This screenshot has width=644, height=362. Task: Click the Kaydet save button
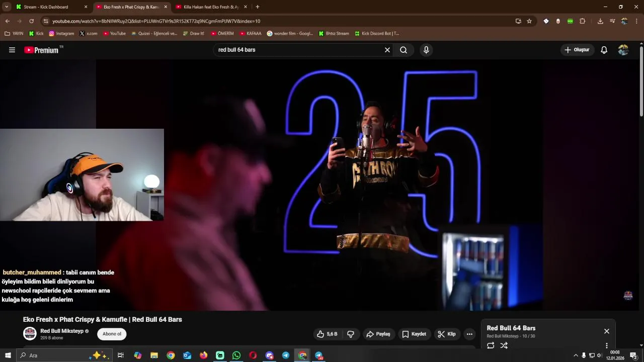point(414,334)
